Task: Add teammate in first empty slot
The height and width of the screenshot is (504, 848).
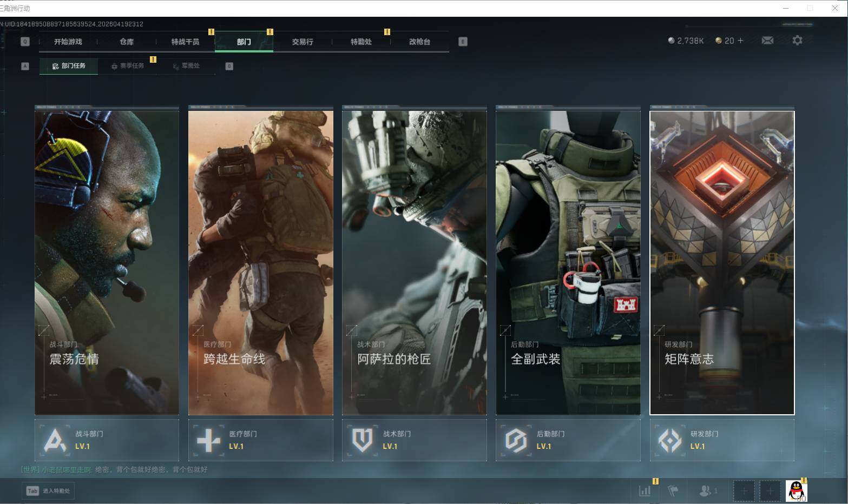Action: (x=744, y=491)
